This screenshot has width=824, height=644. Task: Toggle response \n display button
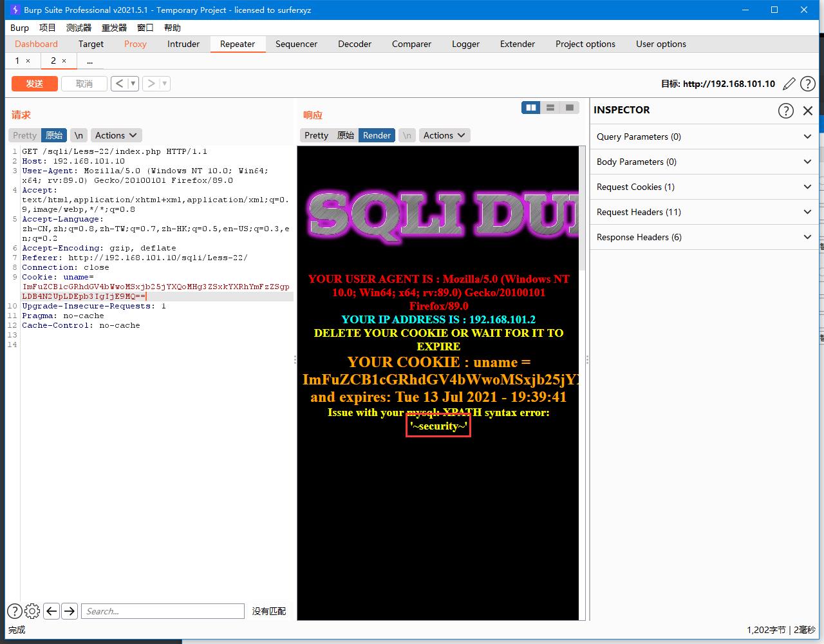click(x=407, y=135)
